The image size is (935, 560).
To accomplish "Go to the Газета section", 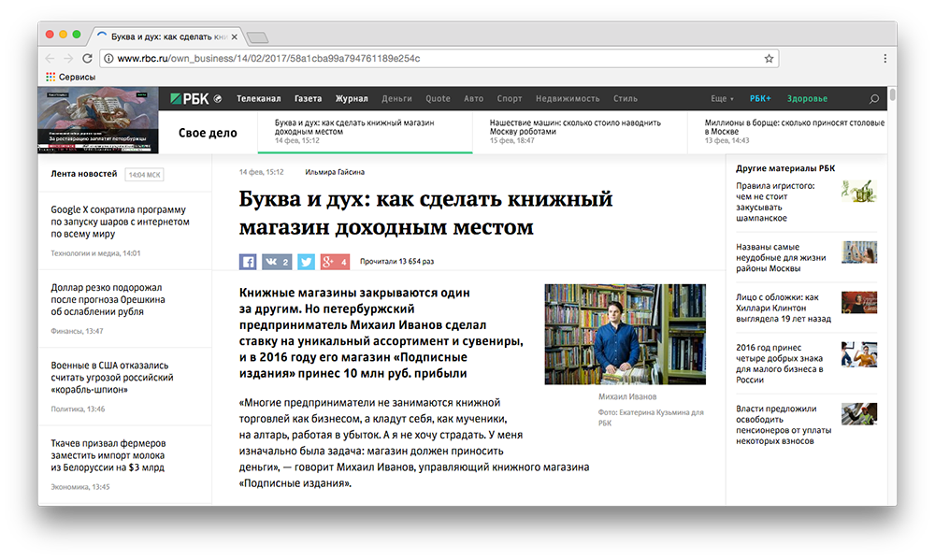I will (308, 99).
